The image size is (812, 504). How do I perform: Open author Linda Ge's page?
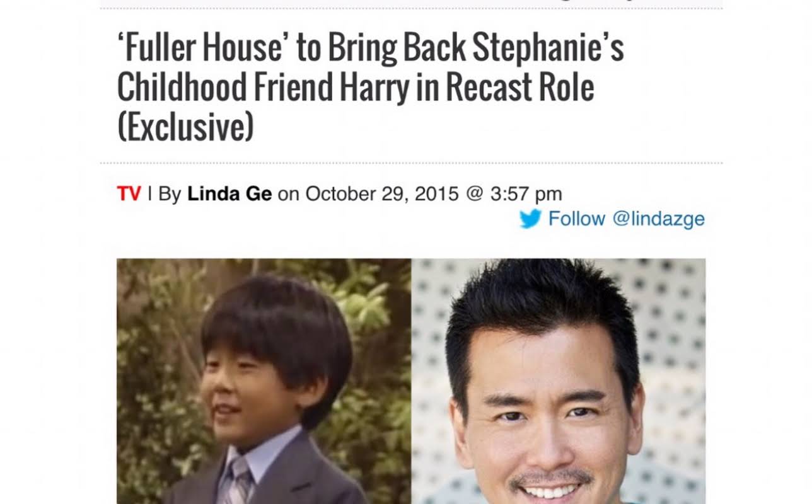tap(229, 193)
